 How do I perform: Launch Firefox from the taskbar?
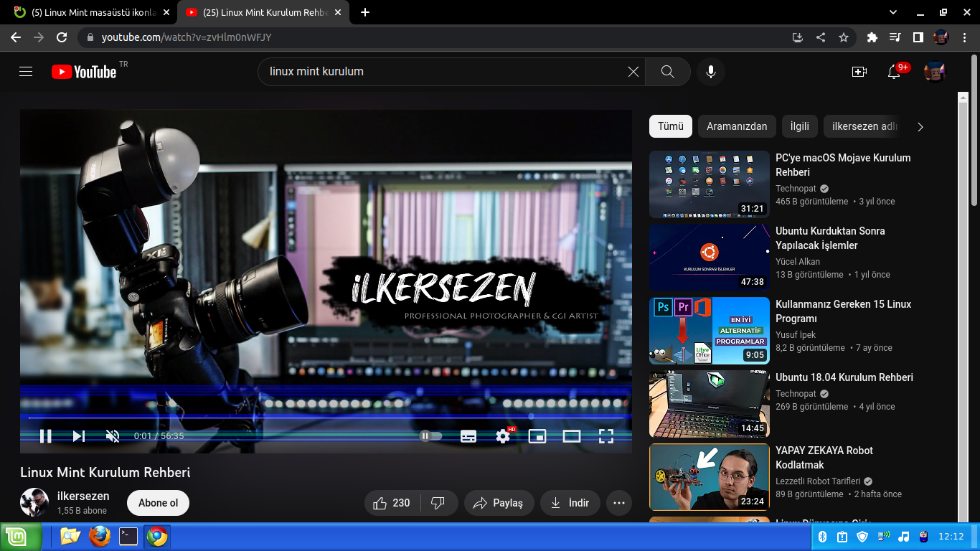pos(99,536)
